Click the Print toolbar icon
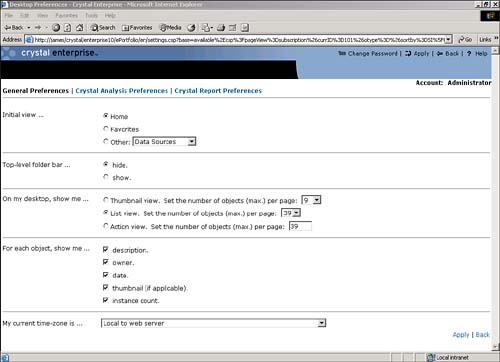The image size is (500, 362). [x=221, y=28]
